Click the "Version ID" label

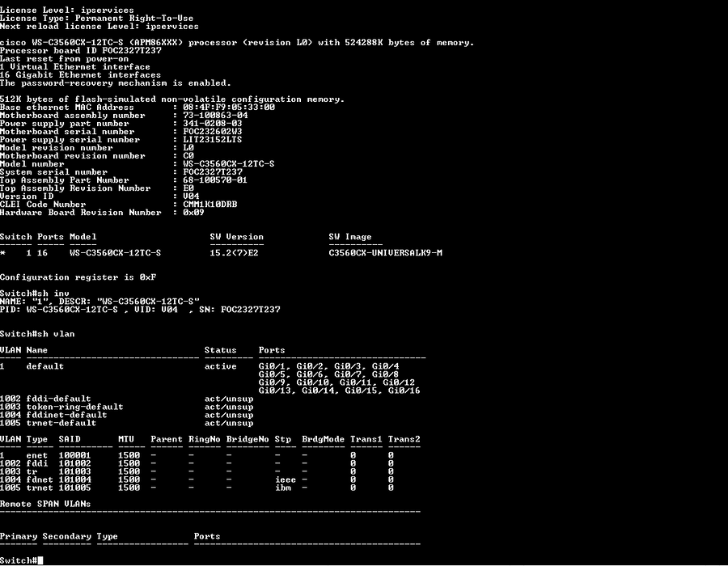(27, 196)
